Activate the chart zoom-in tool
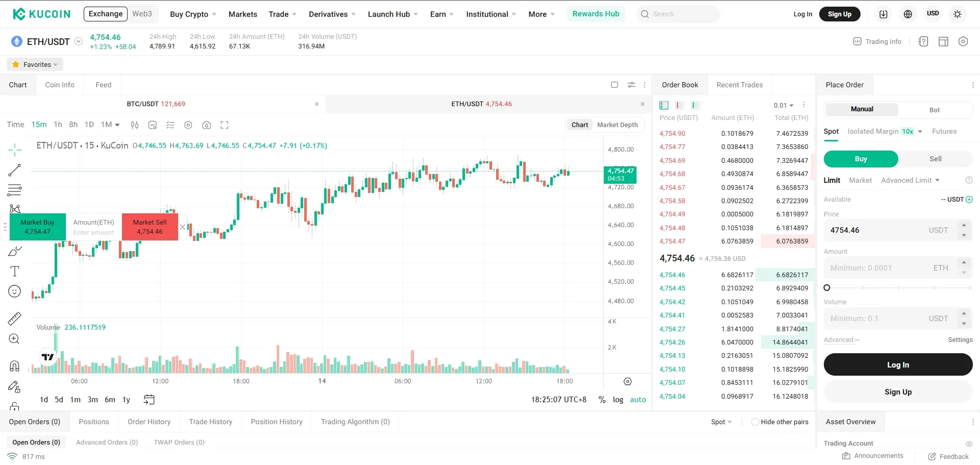 tap(15, 339)
